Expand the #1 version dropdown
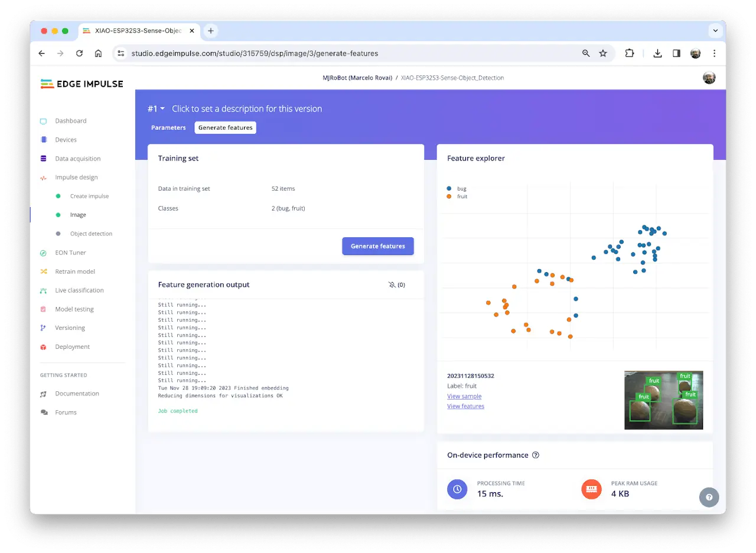 [156, 109]
